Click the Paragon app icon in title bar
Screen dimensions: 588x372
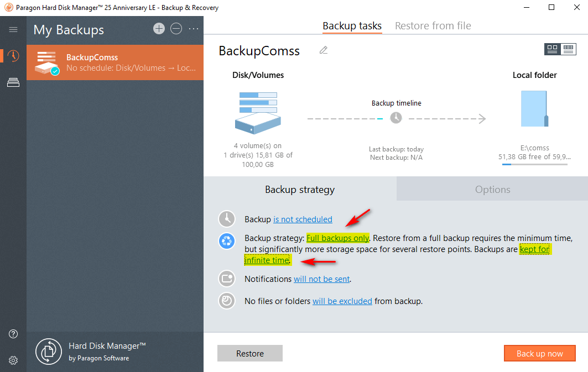9,8
